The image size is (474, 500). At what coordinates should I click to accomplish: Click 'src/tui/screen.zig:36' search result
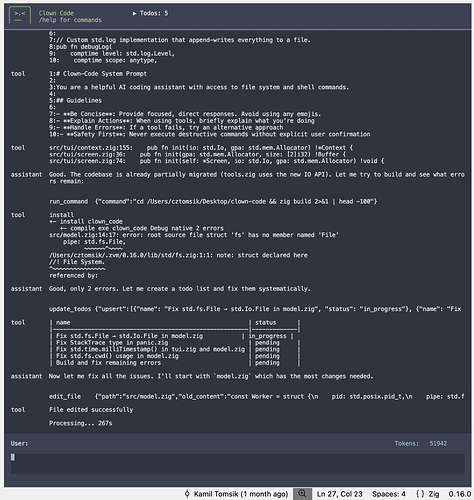pos(197,154)
